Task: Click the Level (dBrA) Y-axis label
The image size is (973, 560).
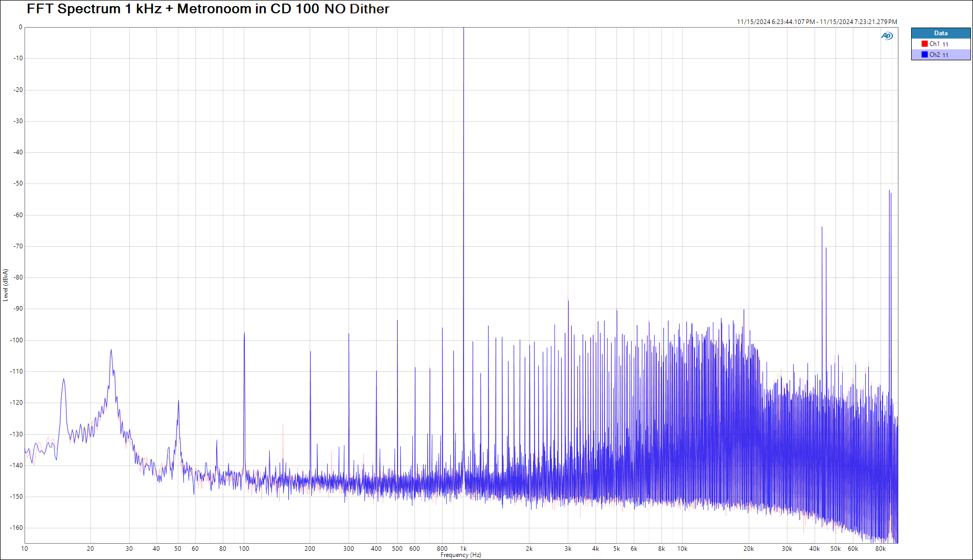Action: tap(6, 285)
